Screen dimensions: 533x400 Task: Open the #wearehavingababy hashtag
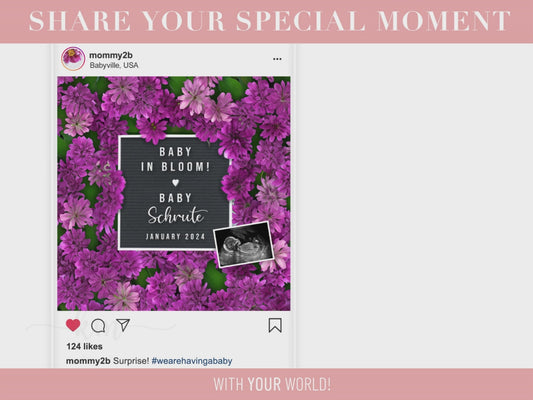(192, 361)
